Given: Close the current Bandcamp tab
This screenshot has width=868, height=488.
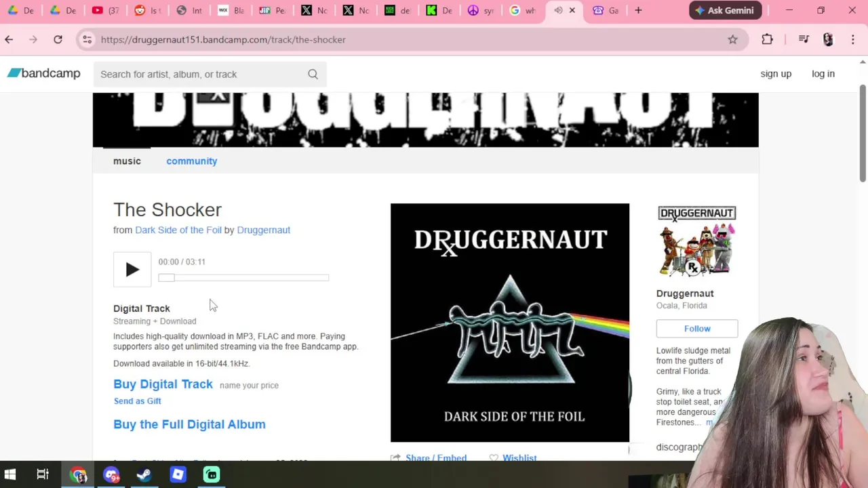Looking at the screenshot, I should coord(572,10).
